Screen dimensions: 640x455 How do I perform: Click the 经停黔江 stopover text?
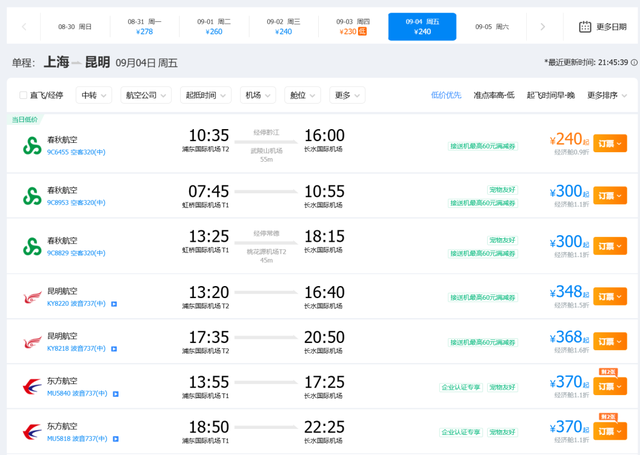click(x=266, y=133)
